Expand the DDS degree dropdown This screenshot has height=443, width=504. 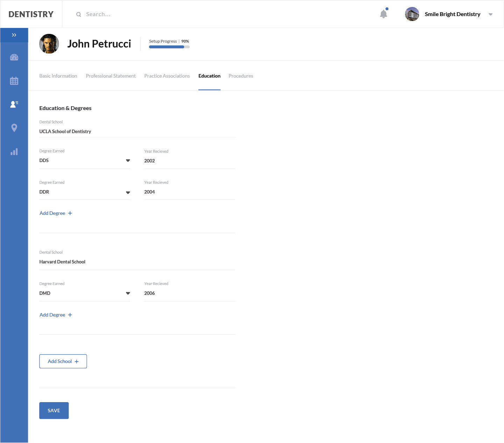[128, 161]
